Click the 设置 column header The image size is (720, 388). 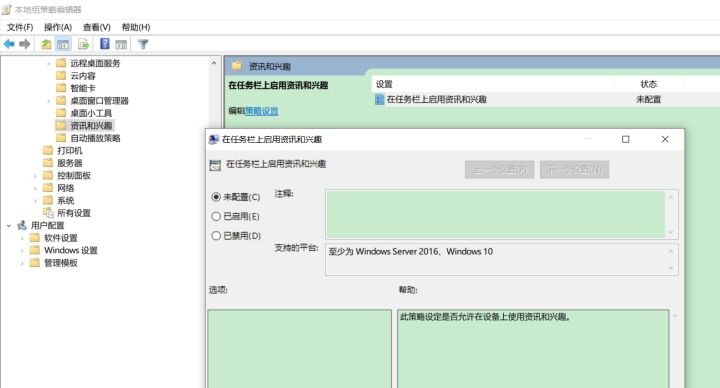pyautogui.click(x=492, y=84)
